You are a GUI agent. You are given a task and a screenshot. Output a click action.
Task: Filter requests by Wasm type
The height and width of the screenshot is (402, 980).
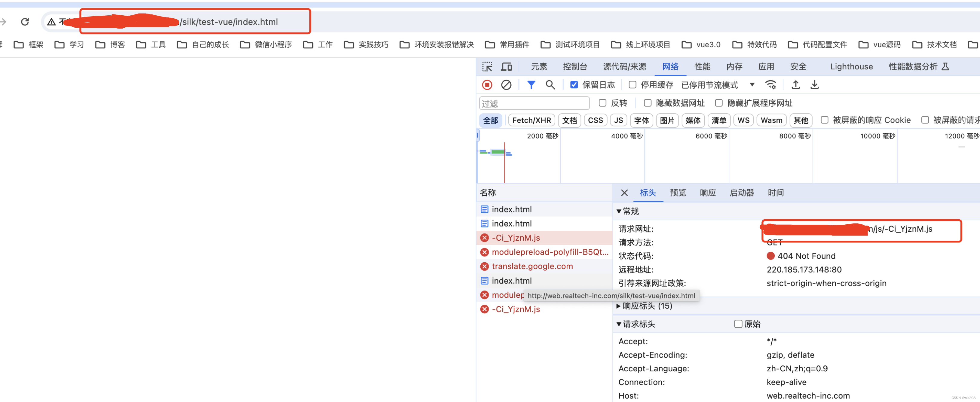pos(771,120)
